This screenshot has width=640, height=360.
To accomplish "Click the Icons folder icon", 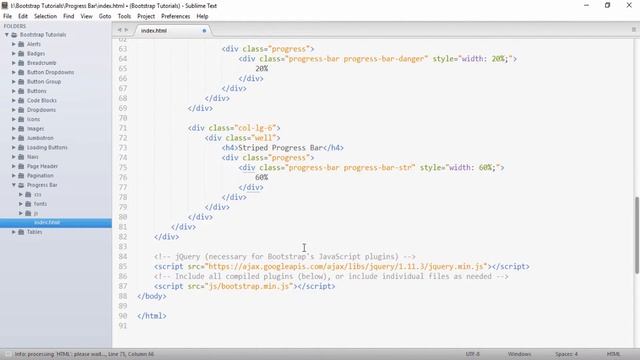I will pos(21,119).
